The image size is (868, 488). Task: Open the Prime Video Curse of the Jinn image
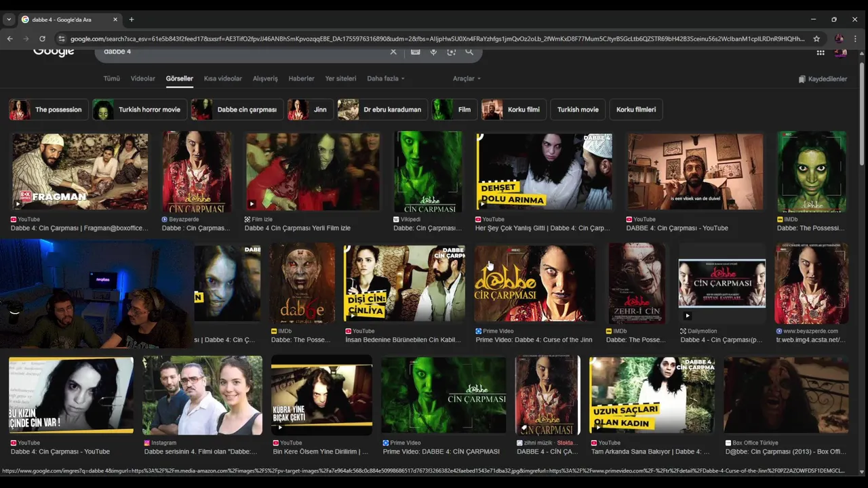pyautogui.click(x=534, y=283)
